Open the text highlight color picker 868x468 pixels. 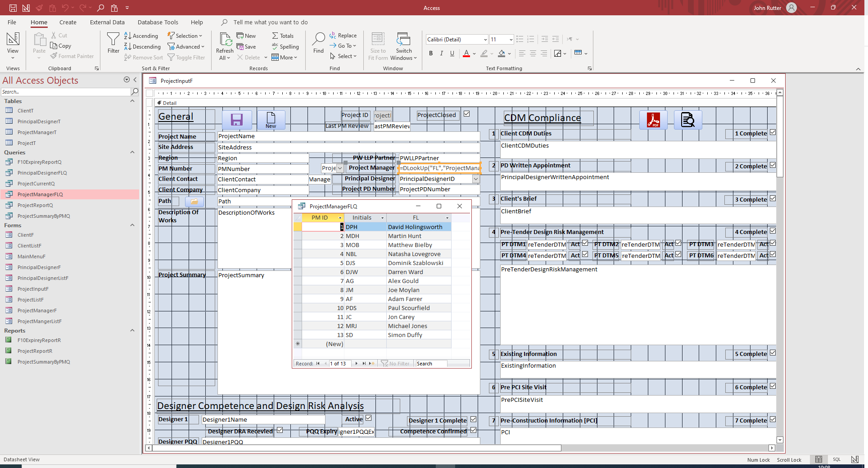point(484,54)
